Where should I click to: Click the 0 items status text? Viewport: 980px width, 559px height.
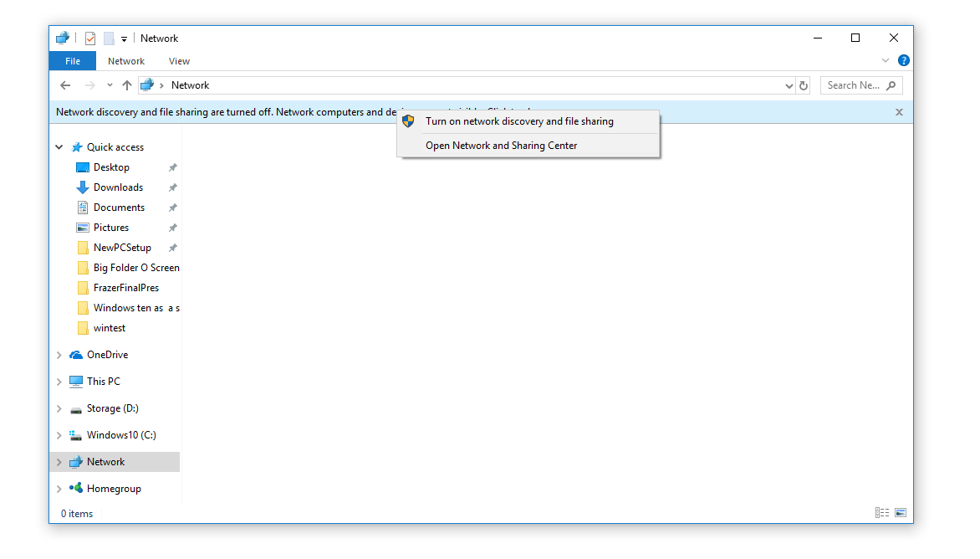77,513
